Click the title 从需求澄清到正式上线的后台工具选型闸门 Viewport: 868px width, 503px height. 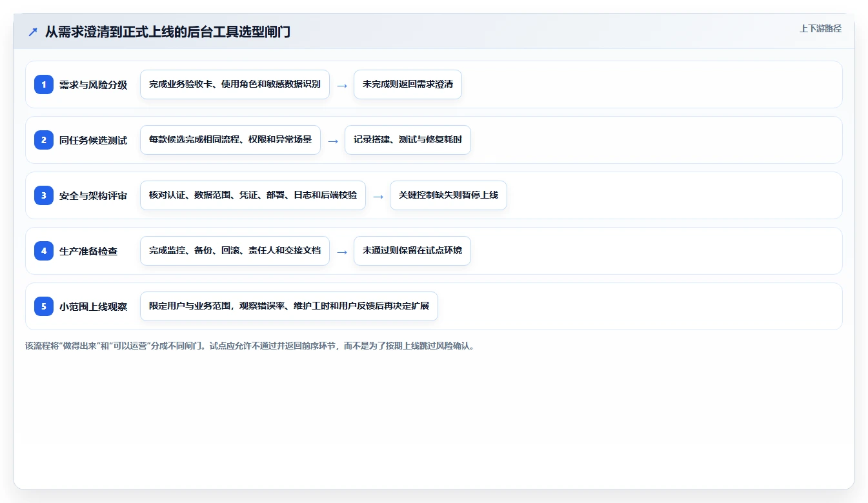[168, 32]
